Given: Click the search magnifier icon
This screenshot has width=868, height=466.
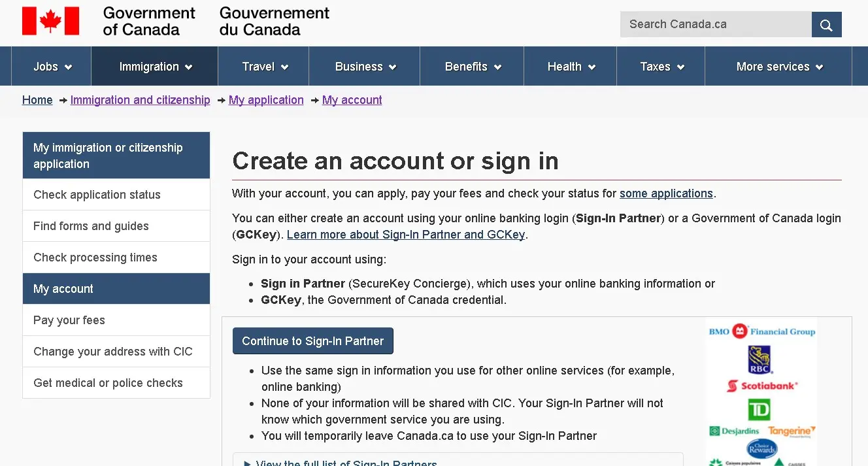Looking at the screenshot, I should (826, 25).
